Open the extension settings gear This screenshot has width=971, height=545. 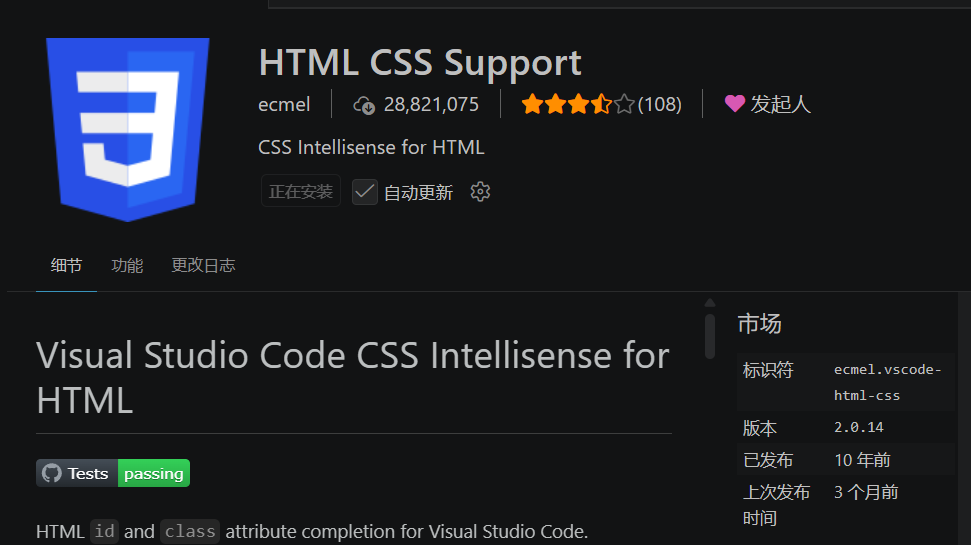click(480, 192)
